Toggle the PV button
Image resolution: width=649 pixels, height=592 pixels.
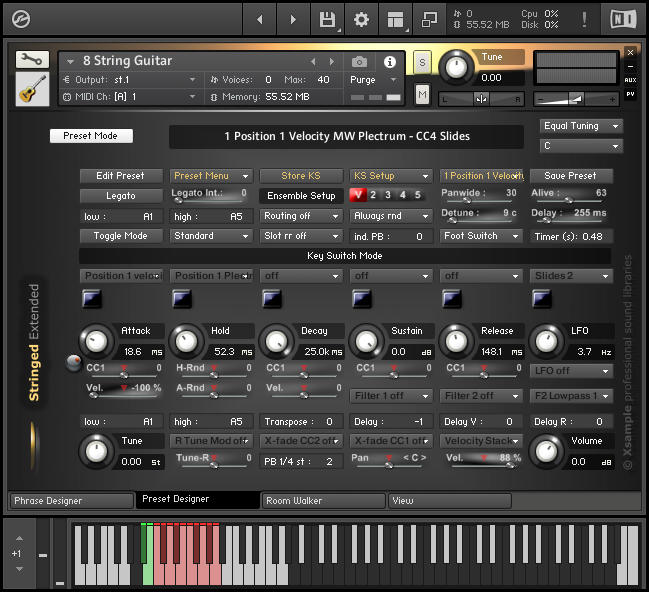point(630,94)
